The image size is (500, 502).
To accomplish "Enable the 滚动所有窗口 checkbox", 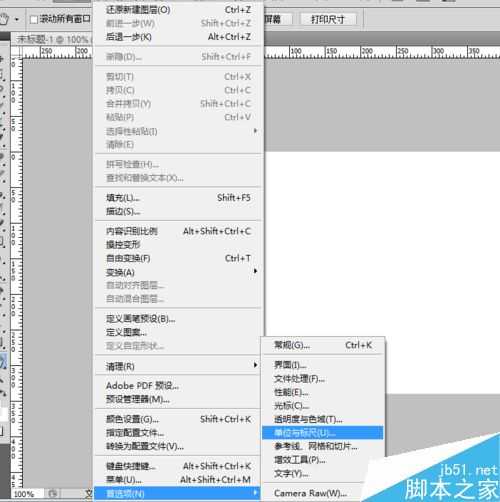I will (34, 19).
